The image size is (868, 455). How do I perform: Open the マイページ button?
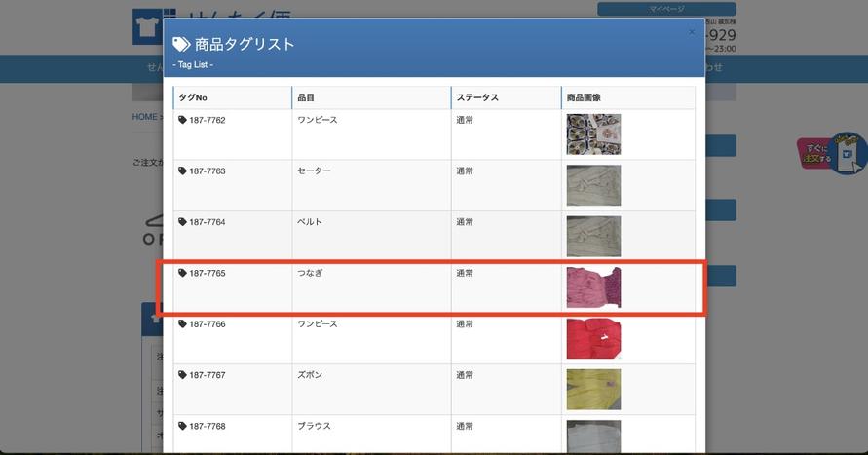pyautogui.click(x=666, y=9)
